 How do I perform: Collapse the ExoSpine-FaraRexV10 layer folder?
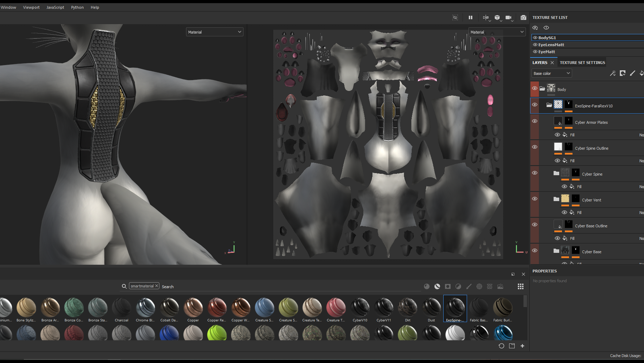pyautogui.click(x=549, y=105)
